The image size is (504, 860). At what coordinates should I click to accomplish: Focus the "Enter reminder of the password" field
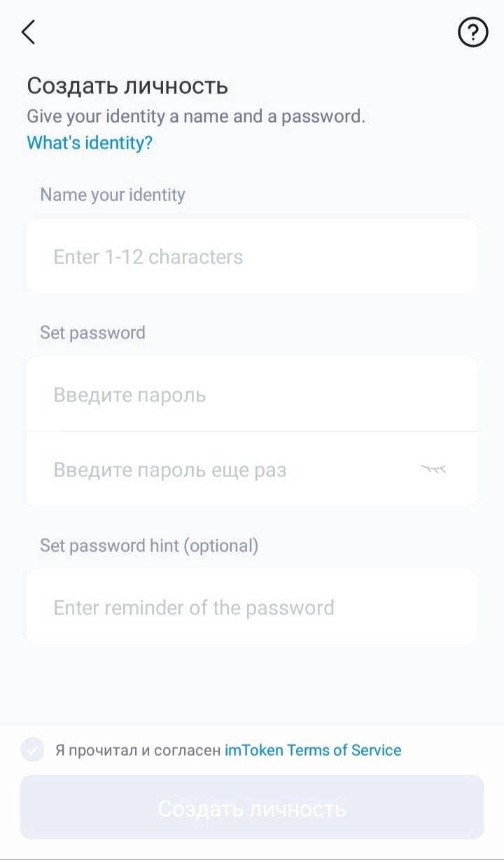tap(252, 607)
